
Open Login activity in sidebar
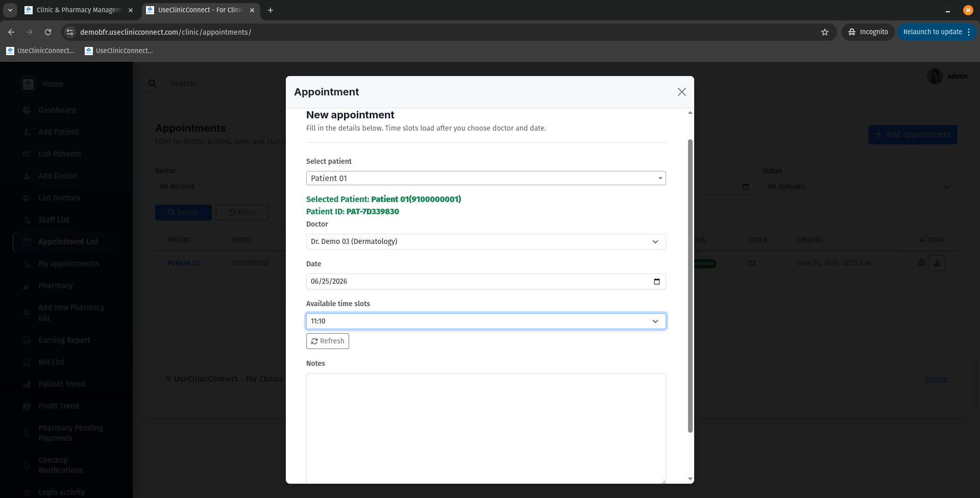[61, 492]
